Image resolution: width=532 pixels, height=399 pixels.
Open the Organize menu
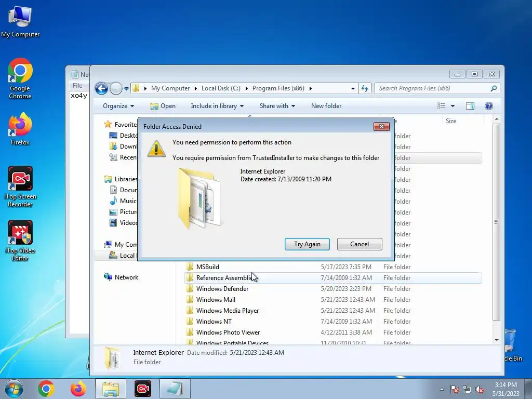[118, 106]
